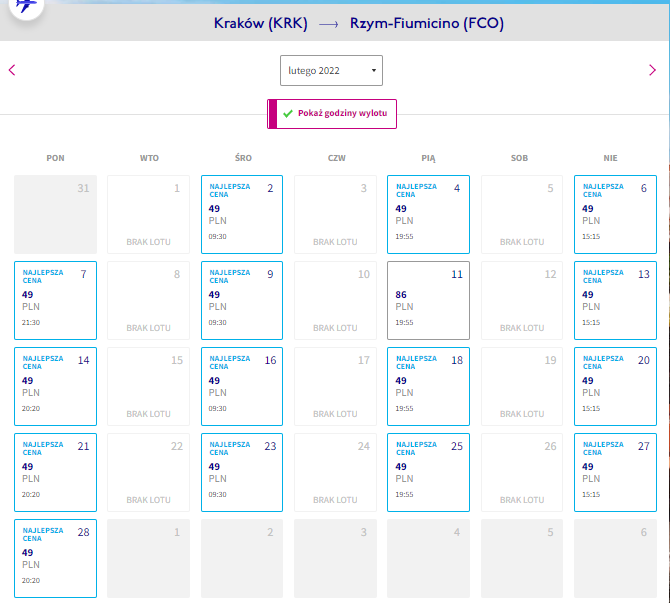Go to previous month with left arrow
The height and width of the screenshot is (603, 670).
click(x=12, y=70)
